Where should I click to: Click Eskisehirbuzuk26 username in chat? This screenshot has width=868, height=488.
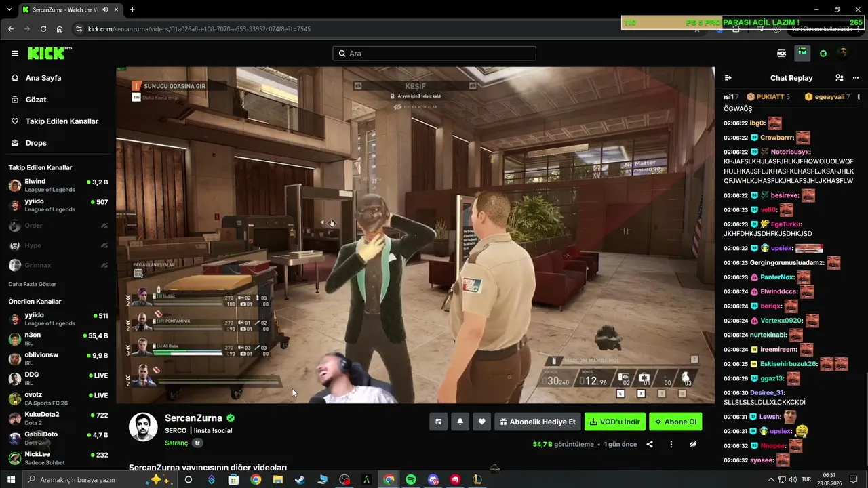pos(789,364)
